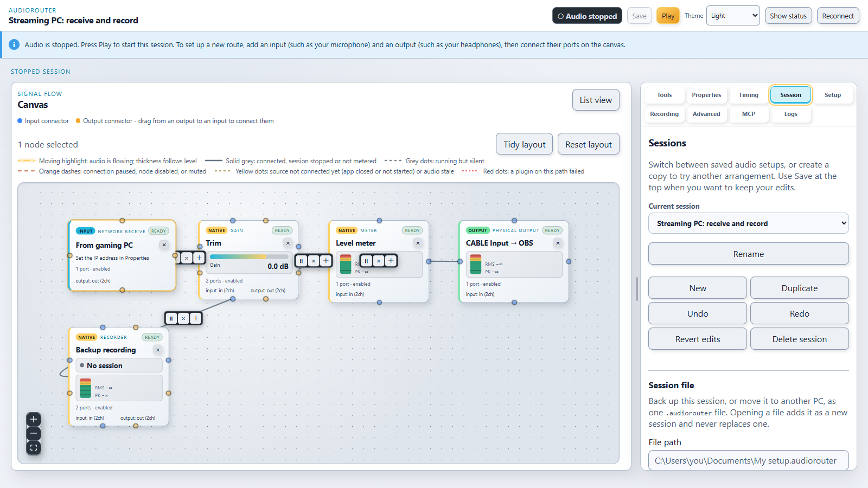Delete connection between From gaming PC and Trim
This screenshot has width=868, height=488.
pyautogui.click(x=187, y=258)
